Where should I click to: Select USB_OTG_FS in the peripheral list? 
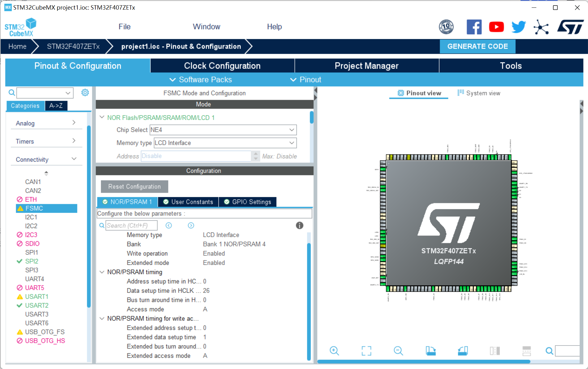(45, 332)
